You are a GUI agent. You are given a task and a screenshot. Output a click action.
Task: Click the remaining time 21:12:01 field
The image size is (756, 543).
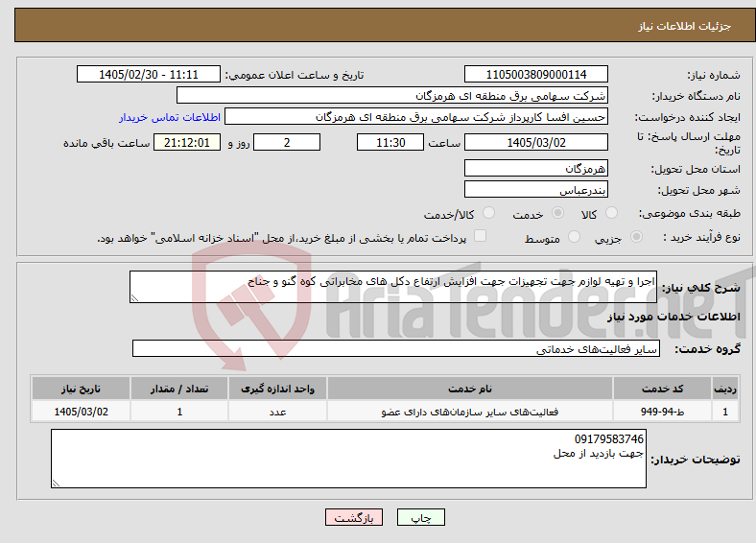pos(187,142)
